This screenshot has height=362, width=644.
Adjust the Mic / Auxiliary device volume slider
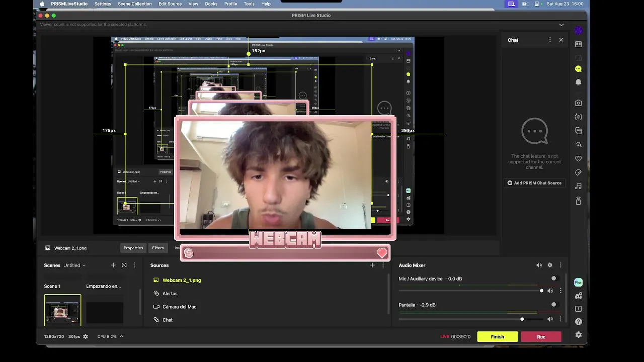pyautogui.click(x=471, y=291)
